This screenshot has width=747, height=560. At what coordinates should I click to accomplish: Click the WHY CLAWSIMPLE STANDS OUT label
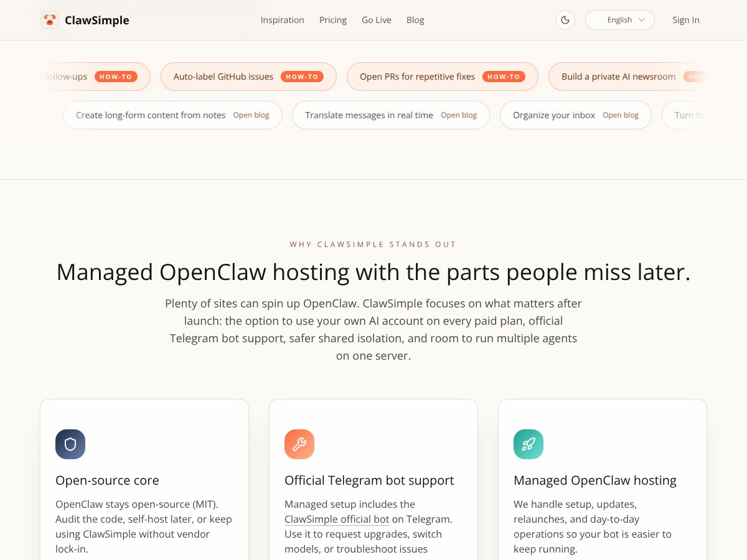coord(374,245)
